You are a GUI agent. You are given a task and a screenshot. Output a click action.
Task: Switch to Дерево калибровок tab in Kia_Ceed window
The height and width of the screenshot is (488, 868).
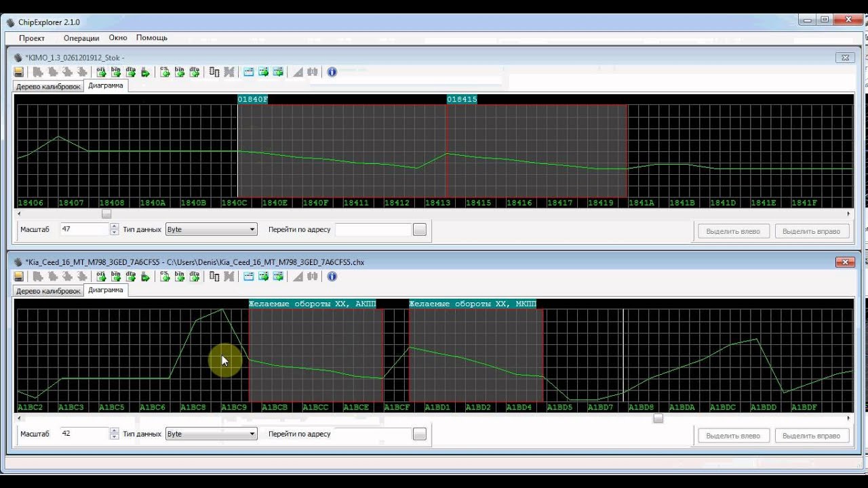click(x=48, y=291)
